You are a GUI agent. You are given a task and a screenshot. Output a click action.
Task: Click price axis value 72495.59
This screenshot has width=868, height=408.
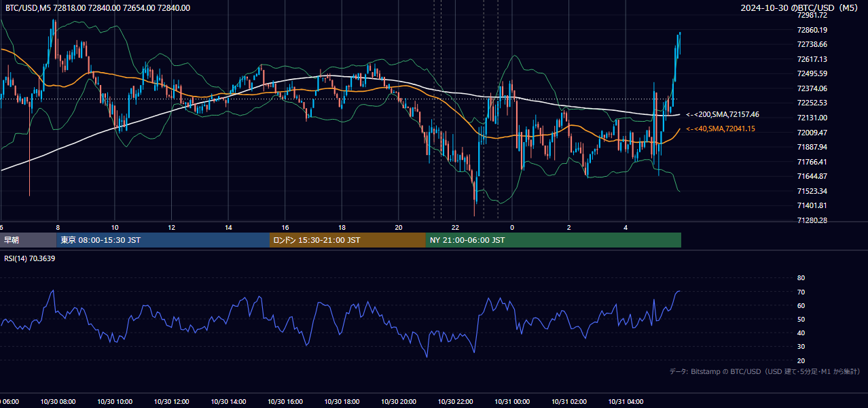812,73
